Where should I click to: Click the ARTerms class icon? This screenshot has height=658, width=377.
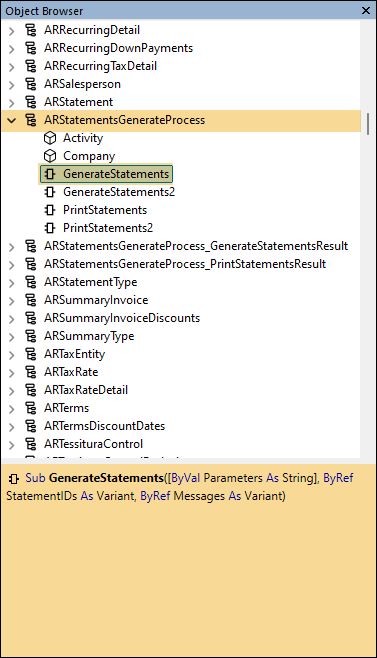click(x=31, y=408)
